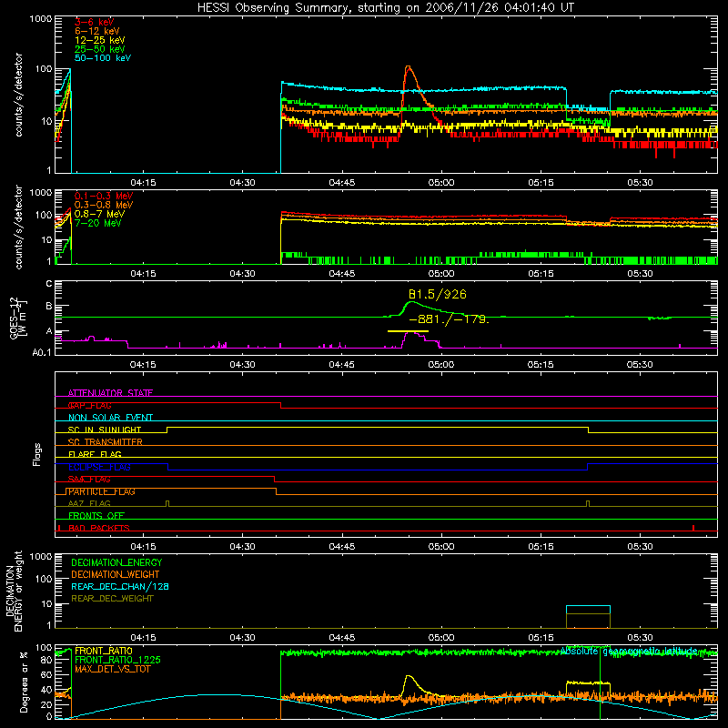The width and height of the screenshot is (728, 728).
Task: Click the SC_IN_SUNLIGHT flag label
Action: tap(105, 430)
